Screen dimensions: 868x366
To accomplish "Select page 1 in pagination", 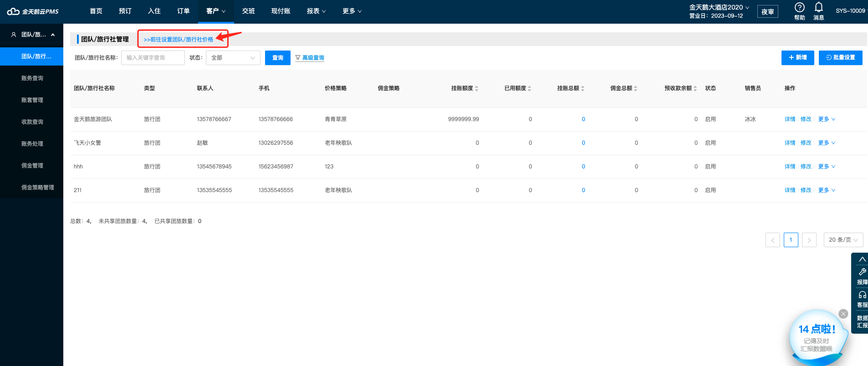I will (x=791, y=240).
